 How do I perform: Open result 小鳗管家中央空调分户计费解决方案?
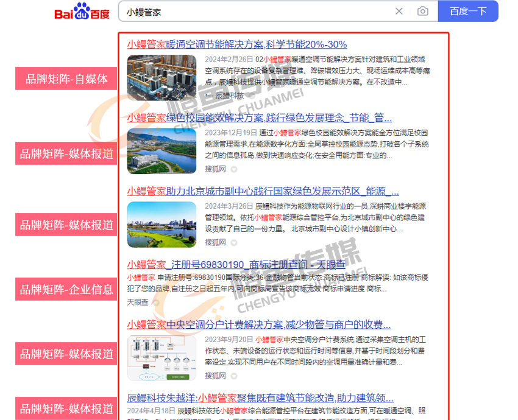point(259,324)
